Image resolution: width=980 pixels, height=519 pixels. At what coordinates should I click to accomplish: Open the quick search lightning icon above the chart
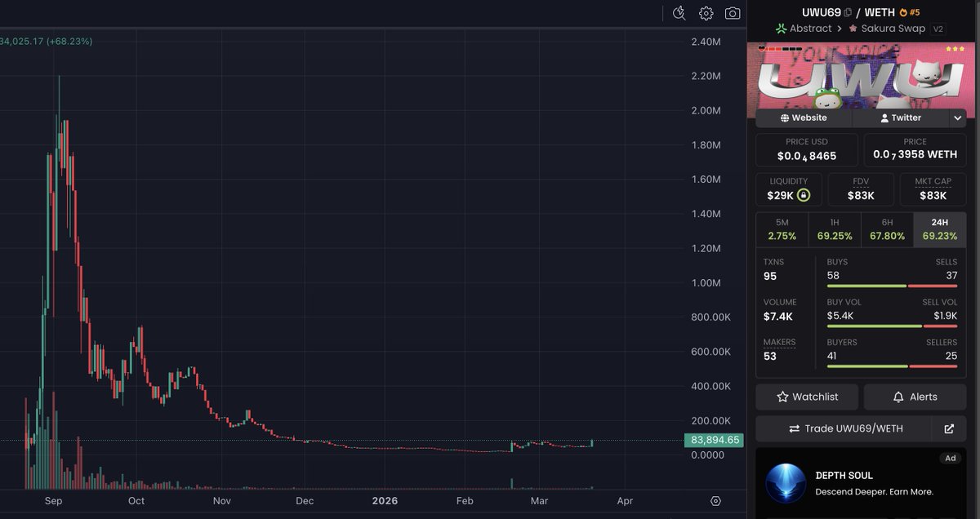(x=679, y=13)
